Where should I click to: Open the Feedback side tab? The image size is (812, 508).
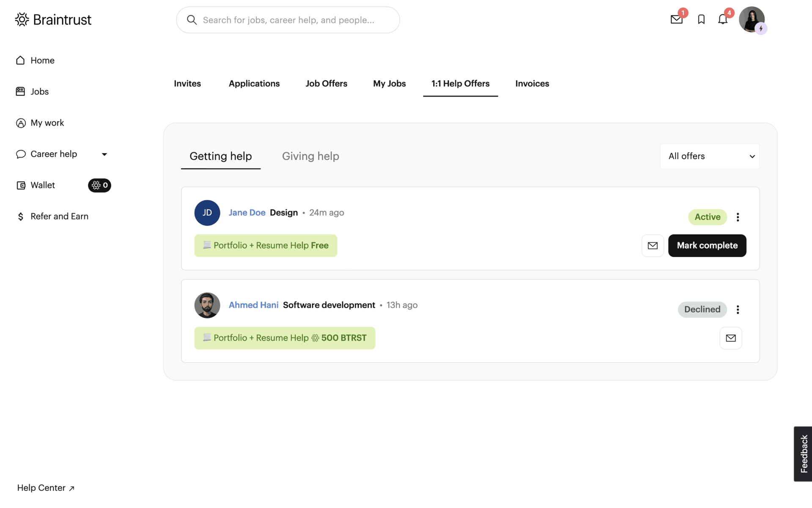coord(803,454)
